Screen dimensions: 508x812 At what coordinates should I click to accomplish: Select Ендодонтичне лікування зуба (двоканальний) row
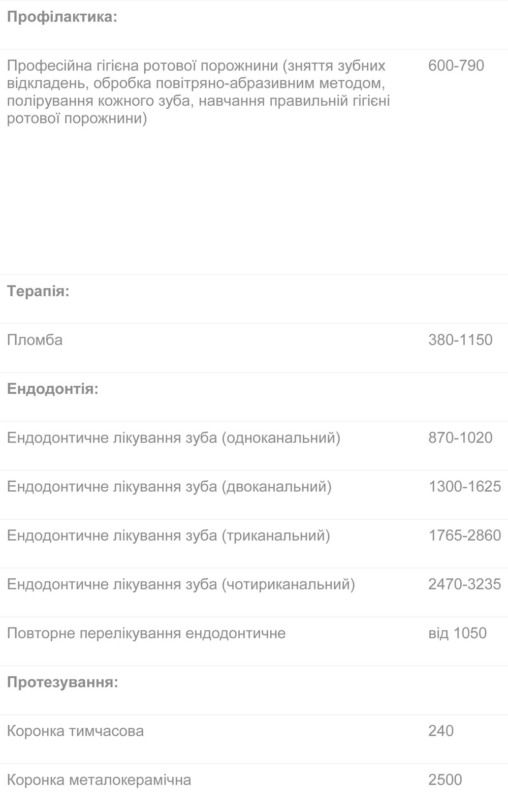point(169,486)
